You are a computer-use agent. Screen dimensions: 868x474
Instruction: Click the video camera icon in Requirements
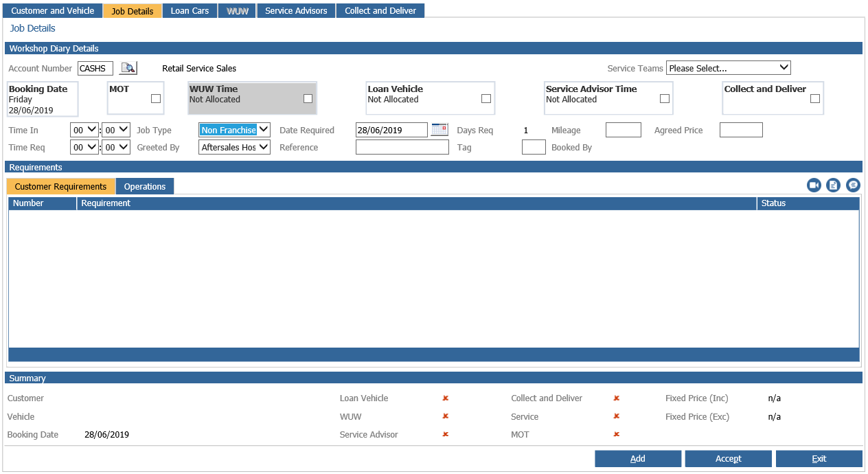point(814,185)
